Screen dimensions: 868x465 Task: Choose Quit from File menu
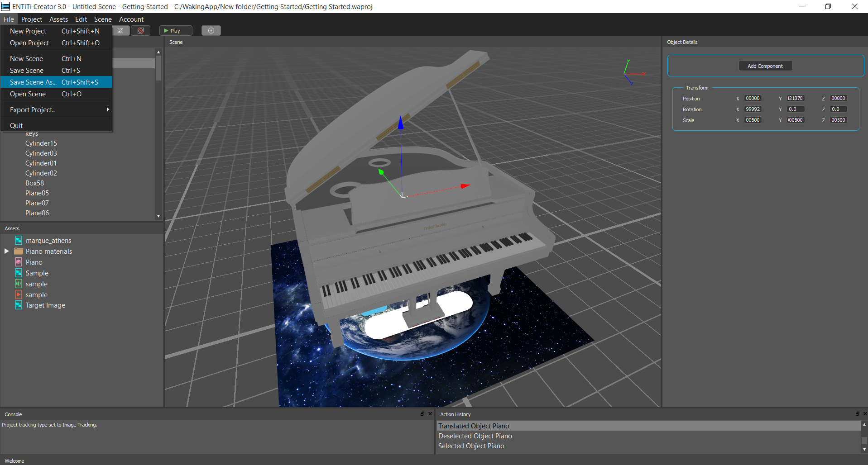point(56,125)
